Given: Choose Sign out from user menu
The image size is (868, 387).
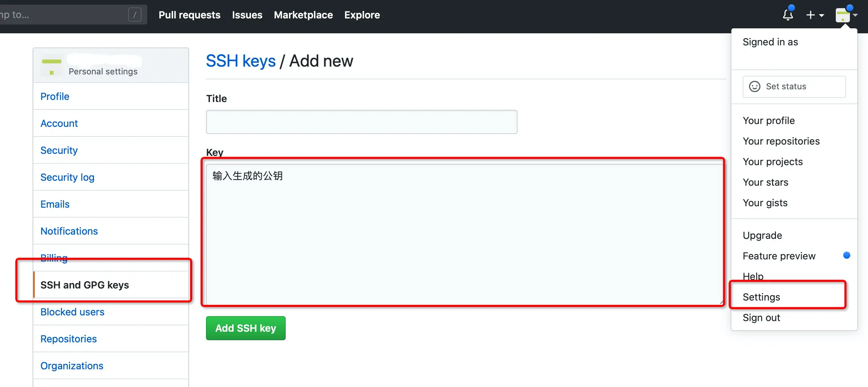Looking at the screenshot, I should pyautogui.click(x=761, y=318).
